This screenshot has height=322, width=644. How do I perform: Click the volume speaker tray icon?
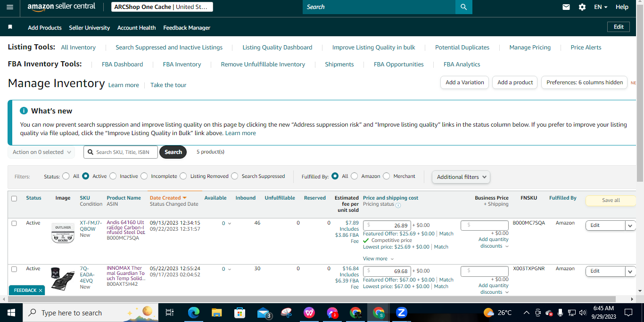pyautogui.click(x=583, y=312)
